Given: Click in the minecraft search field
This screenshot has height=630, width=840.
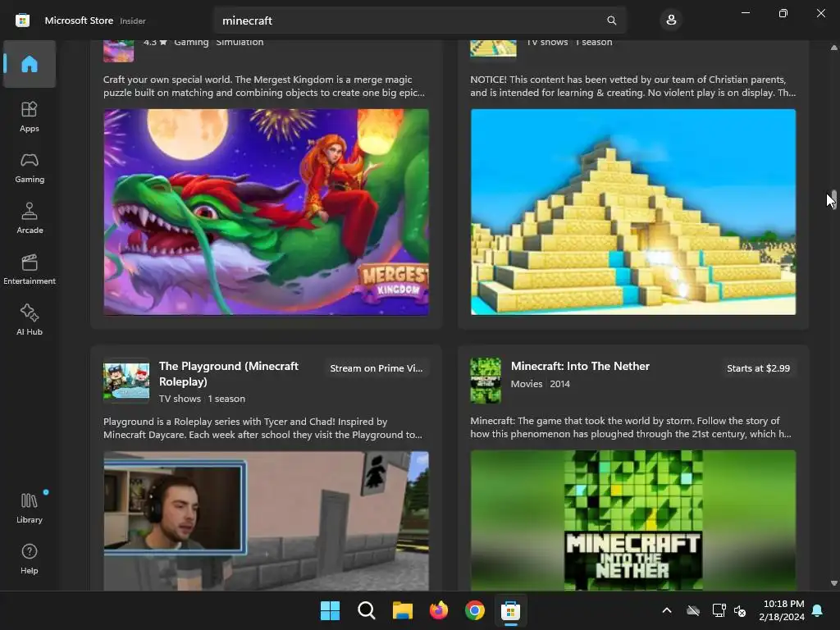Looking at the screenshot, I should point(420,21).
